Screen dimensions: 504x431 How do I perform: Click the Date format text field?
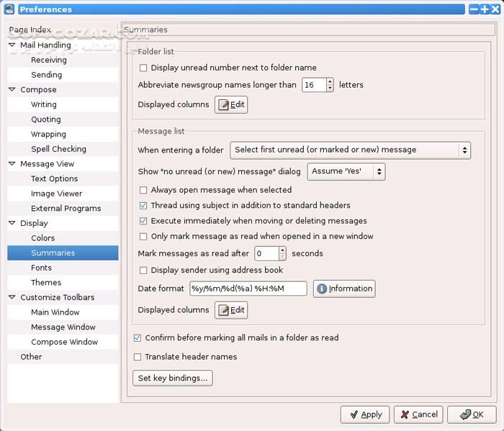(248, 289)
